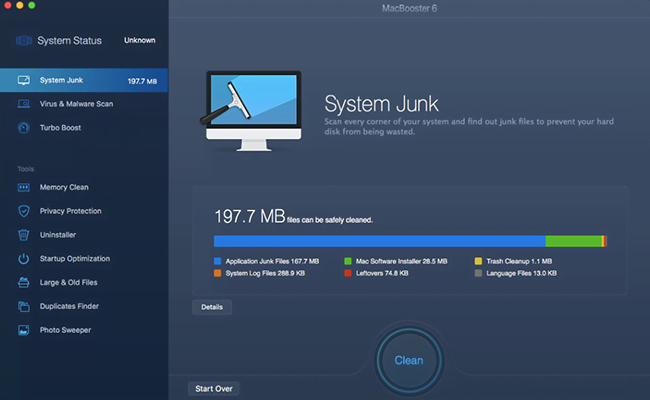Open the System Status section
The width and height of the screenshot is (650, 400).
point(84,40)
